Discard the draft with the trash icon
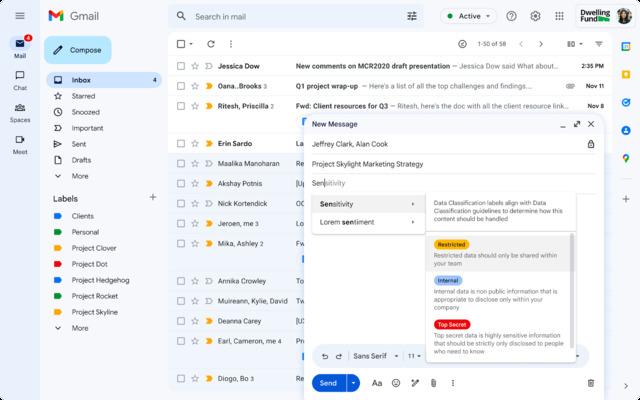The width and height of the screenshot is (640, 400). pyautogui.click(x=590, y=383)
